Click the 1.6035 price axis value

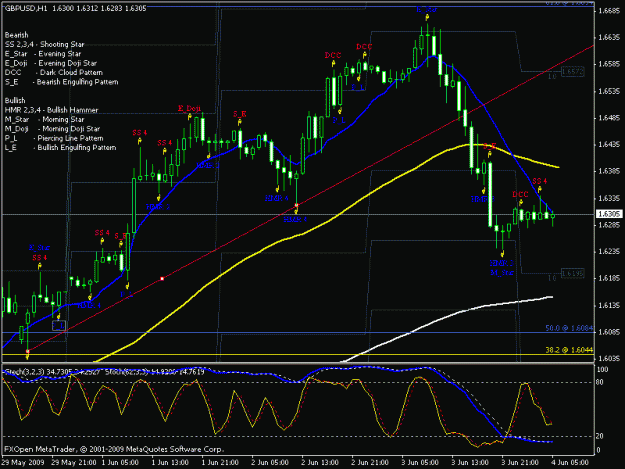coord(609,358)
